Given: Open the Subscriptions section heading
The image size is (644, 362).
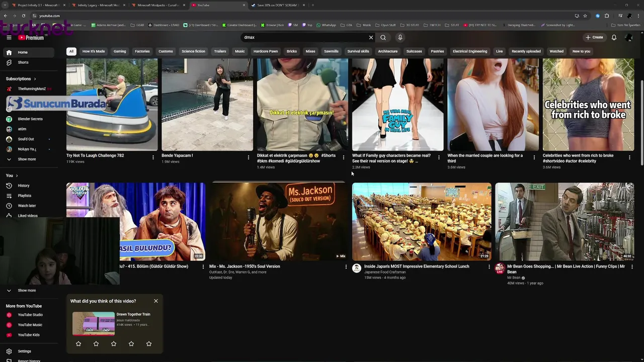Looking at the screenshot, I should coord(21,79).
